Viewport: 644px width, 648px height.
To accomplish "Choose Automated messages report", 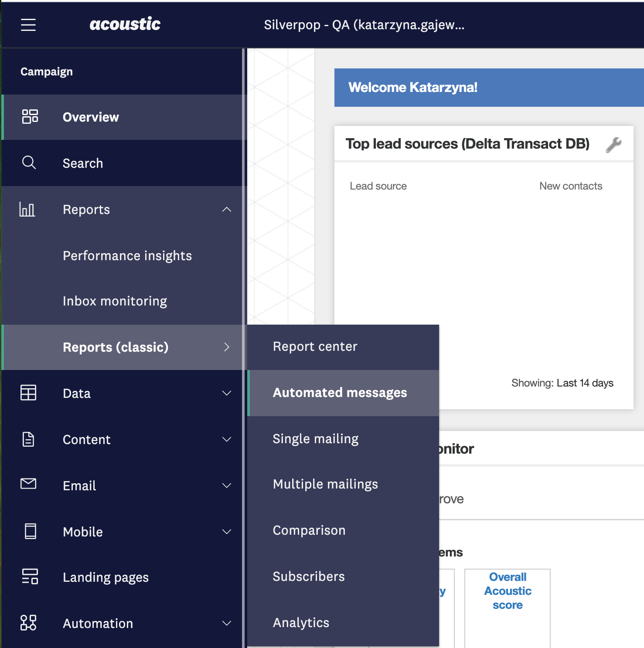I will [x=343, y=393].
